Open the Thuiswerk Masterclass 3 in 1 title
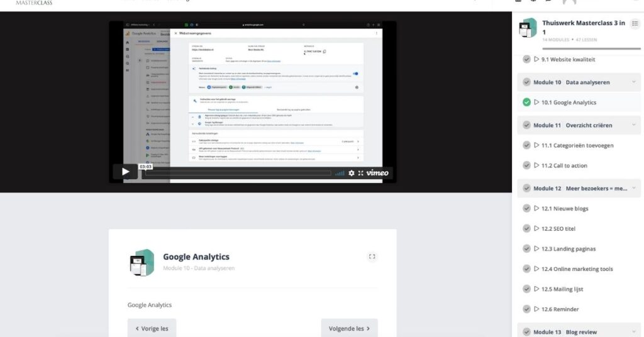 pyautogui.click(x=583, y=27)
